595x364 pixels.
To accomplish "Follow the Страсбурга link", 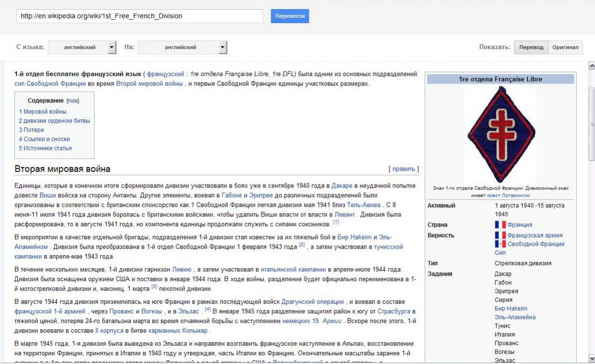I will (x=393, y=311).
